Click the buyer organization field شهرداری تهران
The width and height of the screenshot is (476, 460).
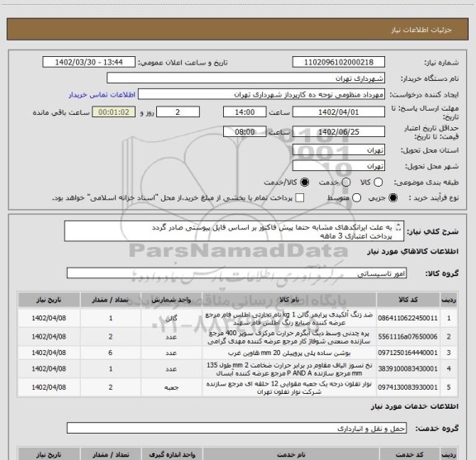[245, 78]
